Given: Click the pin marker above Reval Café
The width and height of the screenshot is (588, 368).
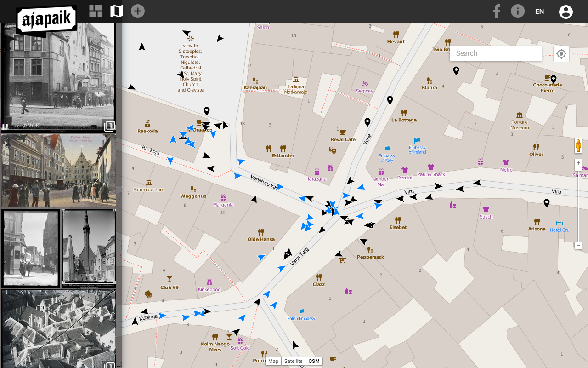Looking at the screenshot, I should [x=367, y=122].
